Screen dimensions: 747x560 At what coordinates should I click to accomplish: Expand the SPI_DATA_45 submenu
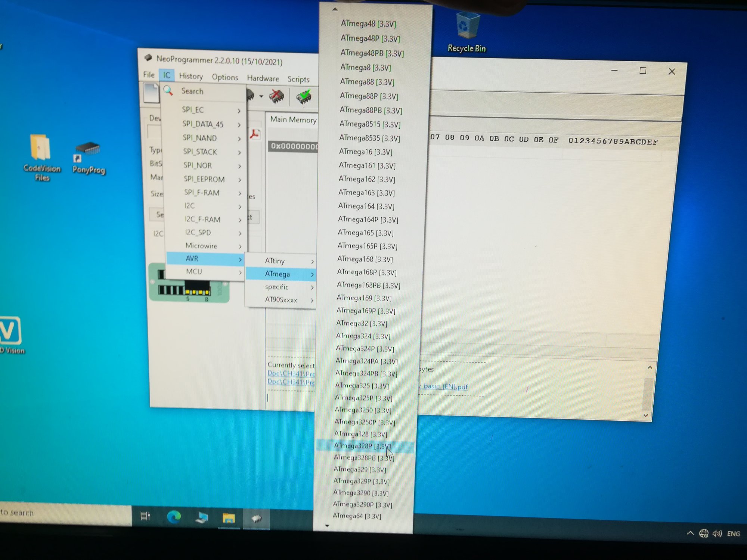pos(205,124)
